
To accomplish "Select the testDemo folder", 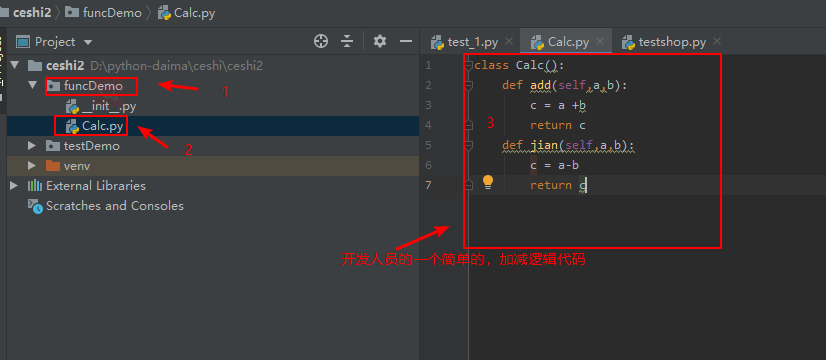I will coord(92,146).
